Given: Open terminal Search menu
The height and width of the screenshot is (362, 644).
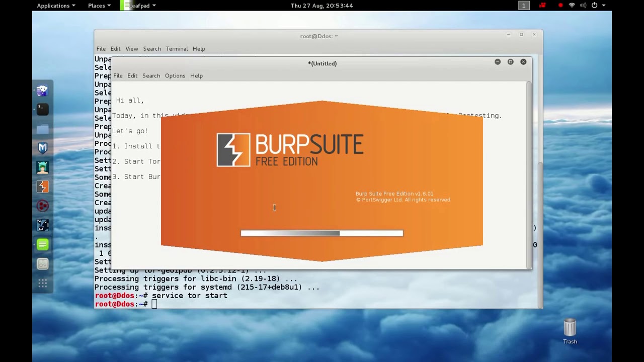Looking at the screenshot, I should coord(152,49).
